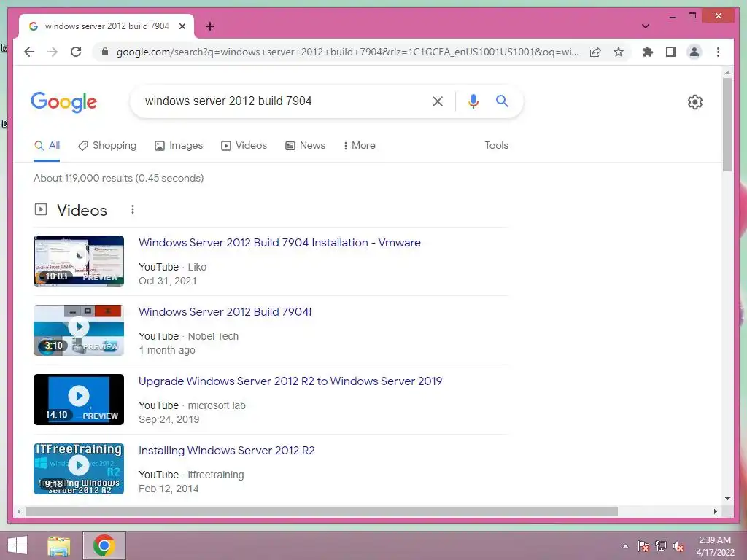Open 'Windows Server 2012 Build 7904 Installation - Vmware' link
This screenshot has width=747, height=560.
[x=279, y=243]
